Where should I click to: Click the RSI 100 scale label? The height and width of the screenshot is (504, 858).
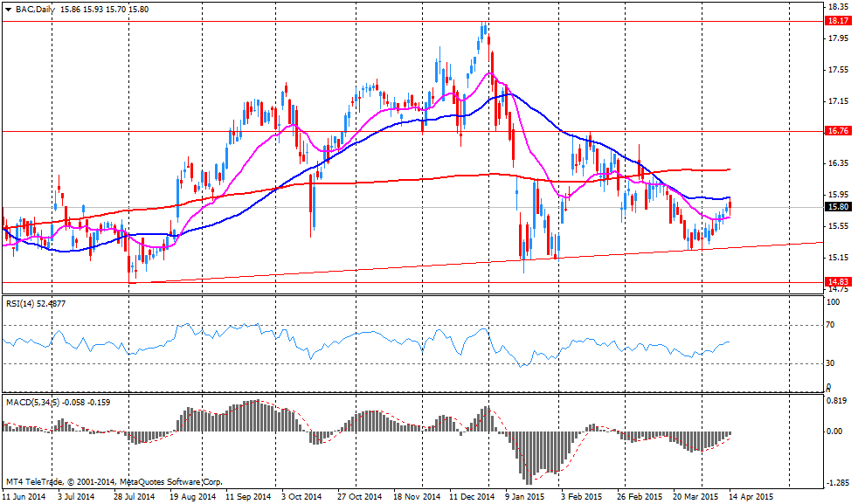pyautogui.click(x=833, y=302)
